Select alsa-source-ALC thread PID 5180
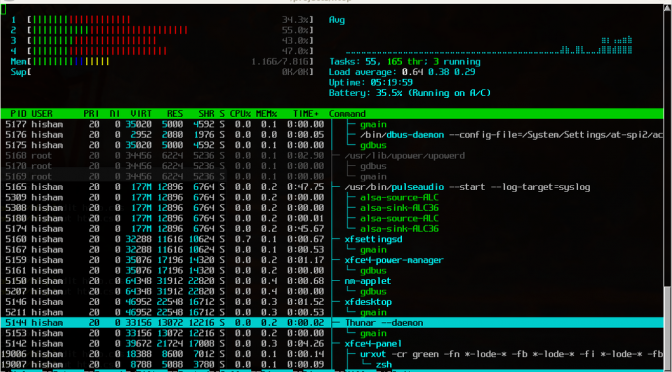The width and height of the screenshot is (672, 372). (332, 219)
